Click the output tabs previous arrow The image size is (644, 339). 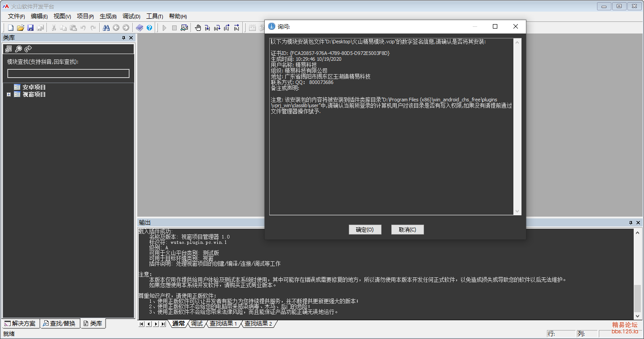click(x=149, y=324)
